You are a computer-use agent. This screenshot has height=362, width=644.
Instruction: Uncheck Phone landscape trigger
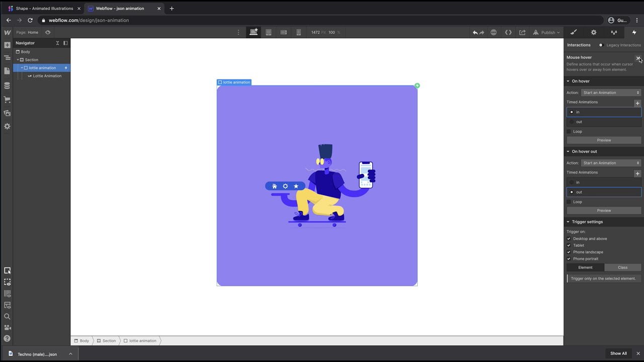[x=569, y=252]
